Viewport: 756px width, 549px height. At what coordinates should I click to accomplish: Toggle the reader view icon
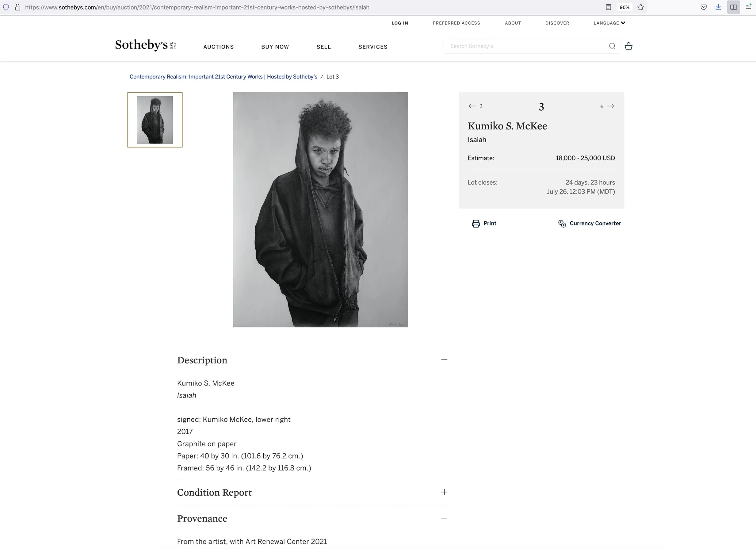coord(608,7)
